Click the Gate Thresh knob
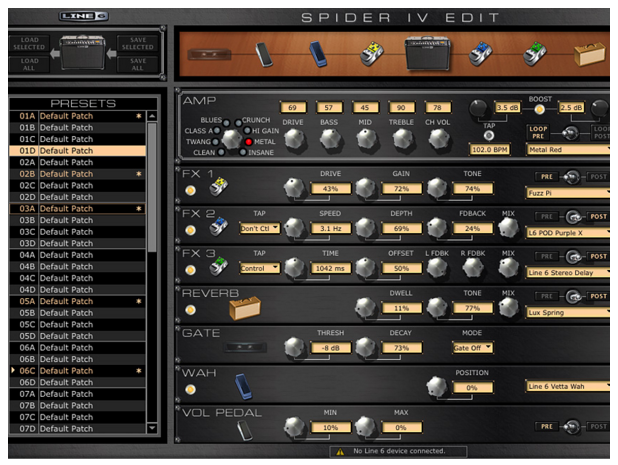 294,347
